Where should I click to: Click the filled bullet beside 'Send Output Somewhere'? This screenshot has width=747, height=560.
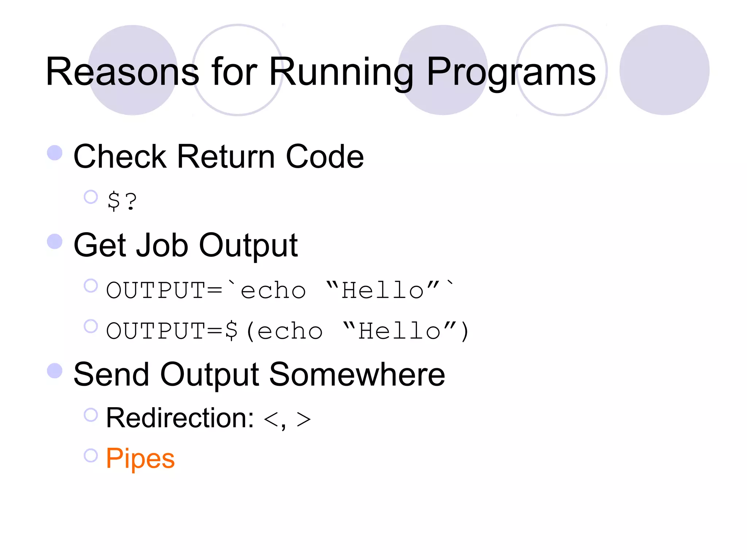(55, 371)
